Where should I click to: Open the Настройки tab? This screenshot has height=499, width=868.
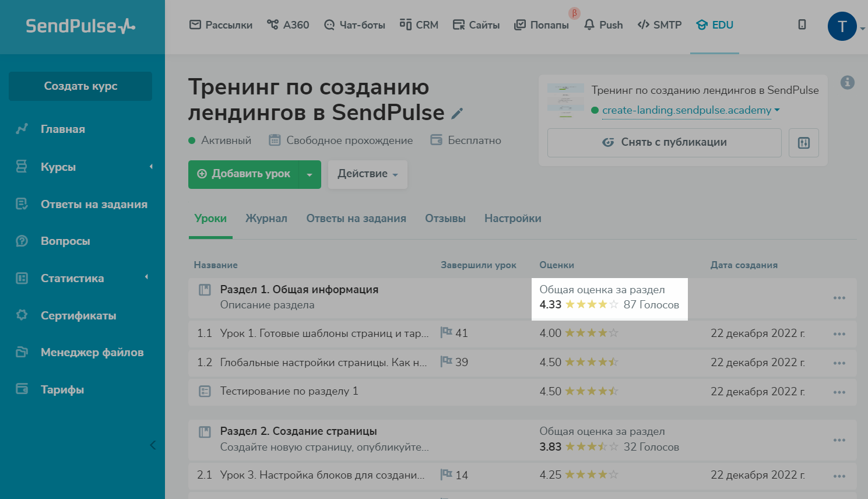pyautogui.click(x=512, y=219)
